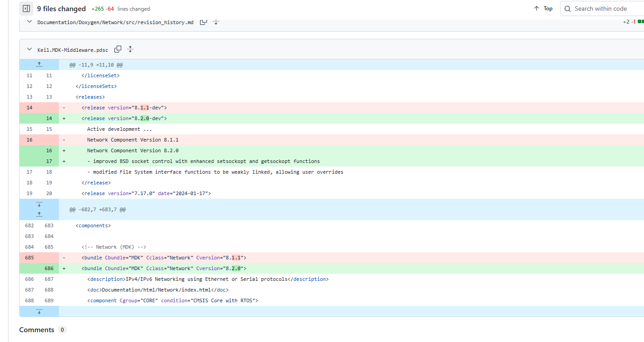Viewport: 644px width, 342px height.
Task: Open the revision_history.md file name link
Action: coord(115,22)
